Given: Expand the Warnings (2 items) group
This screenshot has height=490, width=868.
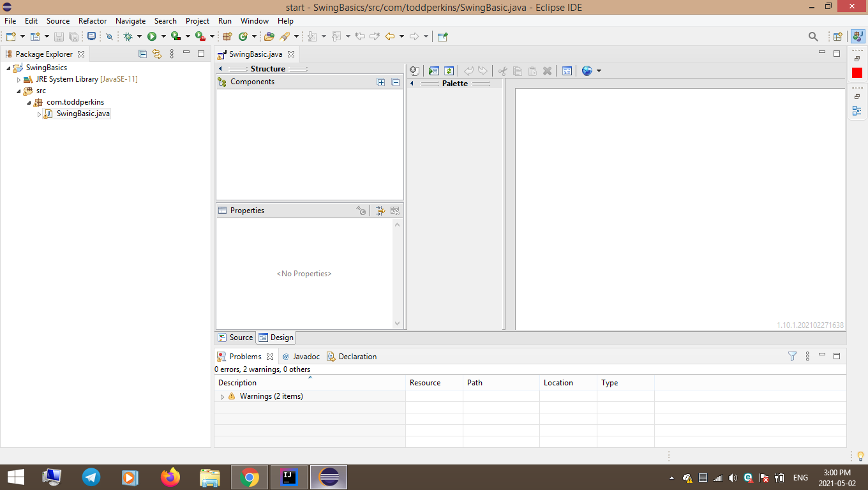Looking at the screenshot, I should coord(222,397).
